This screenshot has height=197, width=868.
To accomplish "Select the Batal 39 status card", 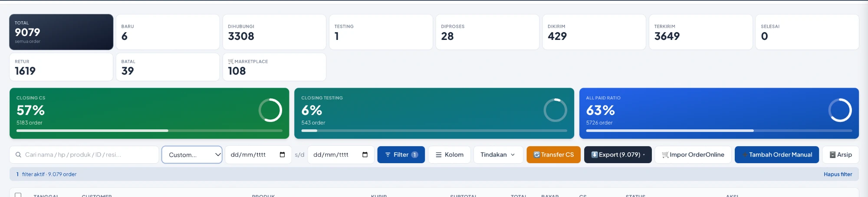I will 168,67.
